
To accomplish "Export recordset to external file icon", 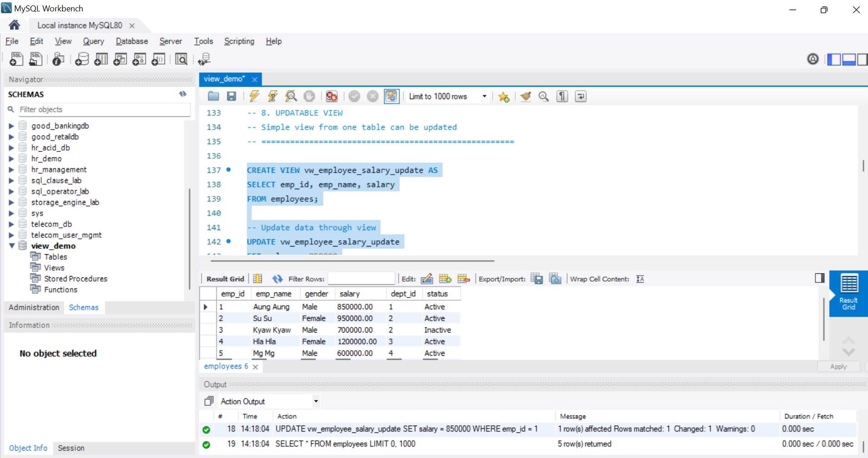I will tap(537, 279).
